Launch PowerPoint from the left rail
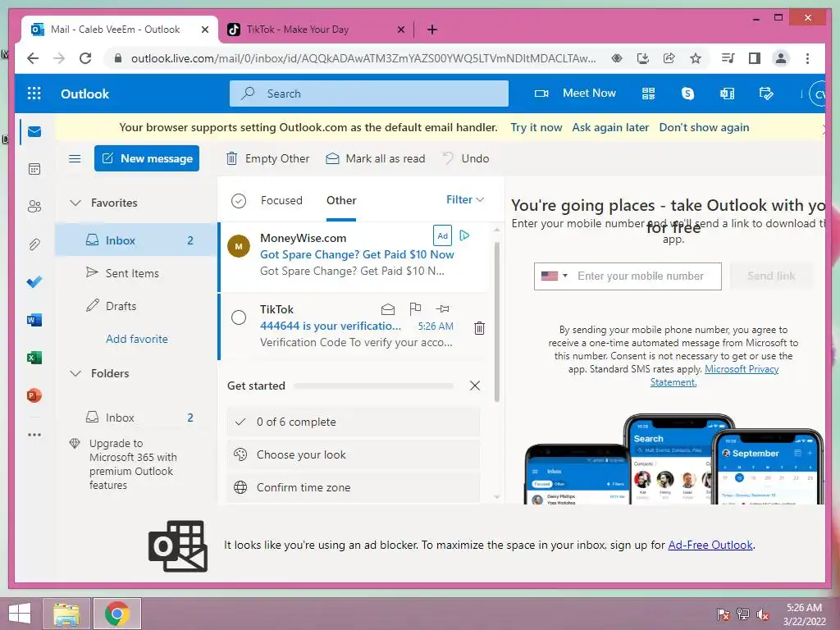Image resolution: width=840 pixels, height=630 pixels. click(x=34, y=395)
